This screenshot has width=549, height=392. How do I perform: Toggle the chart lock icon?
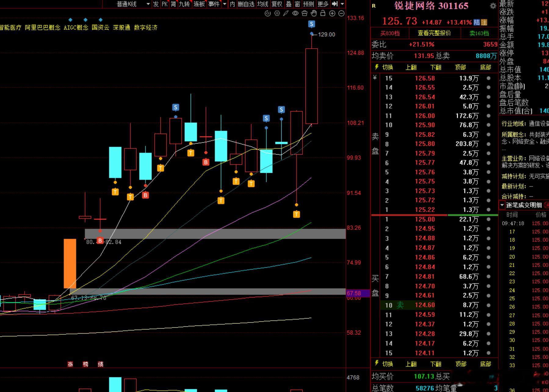(323, 13)
